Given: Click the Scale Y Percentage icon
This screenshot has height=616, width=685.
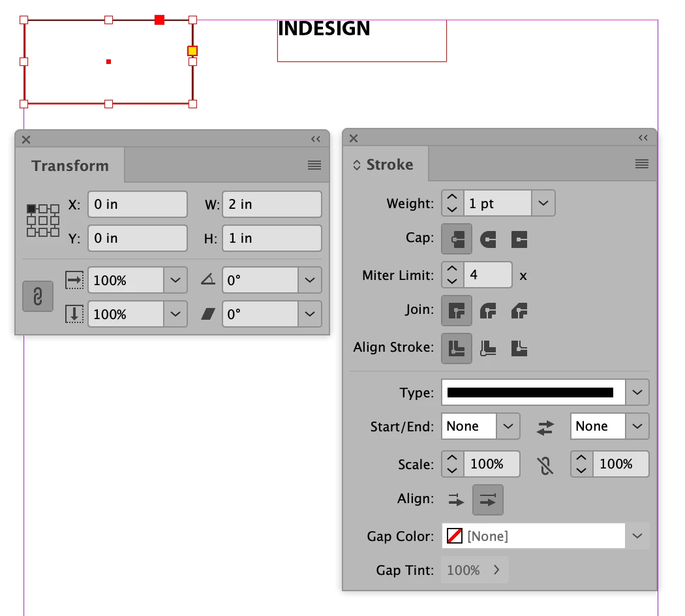Looking at the screenshot, I should pyautogui.click(x=74, y=314).
